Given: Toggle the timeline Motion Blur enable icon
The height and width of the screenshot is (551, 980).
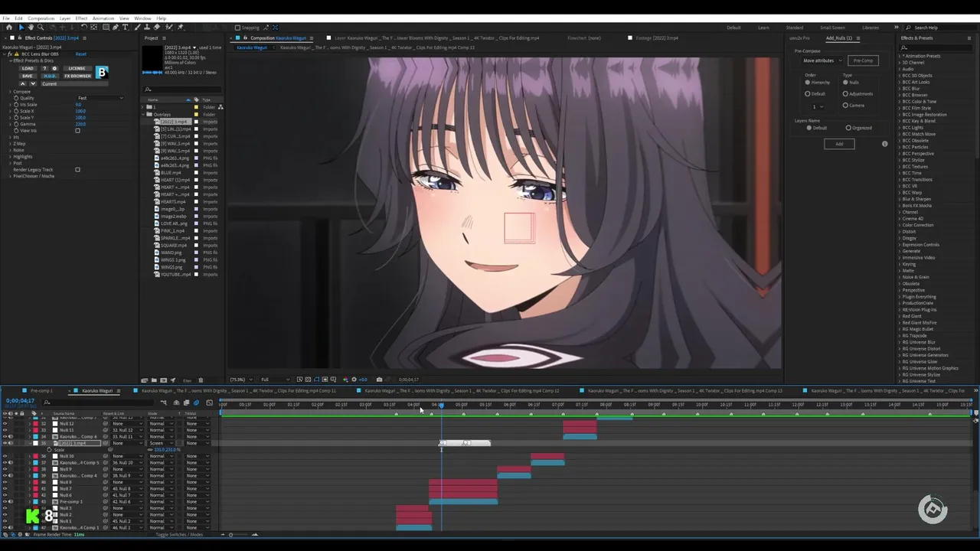Looking at the screenshot, I should pyautogui.click(x=196, y=403).
